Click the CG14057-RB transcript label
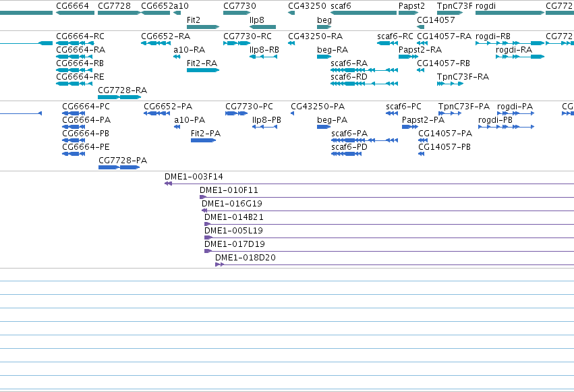Viewport: 574px width, 392px height. coord(443,63)
